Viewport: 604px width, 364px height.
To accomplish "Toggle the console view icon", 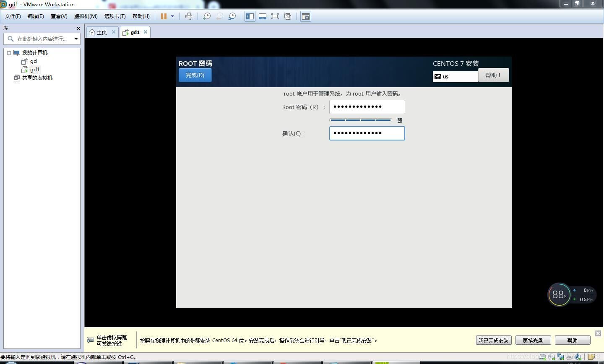I will click(306, 16).
